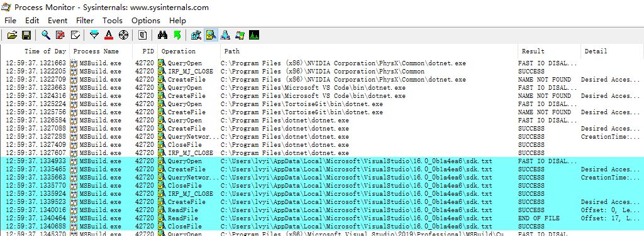Click the Desired Acces... detail at 12:59:37.1327088
This screenshot has width=644, height=236.
tap(611, 129)
